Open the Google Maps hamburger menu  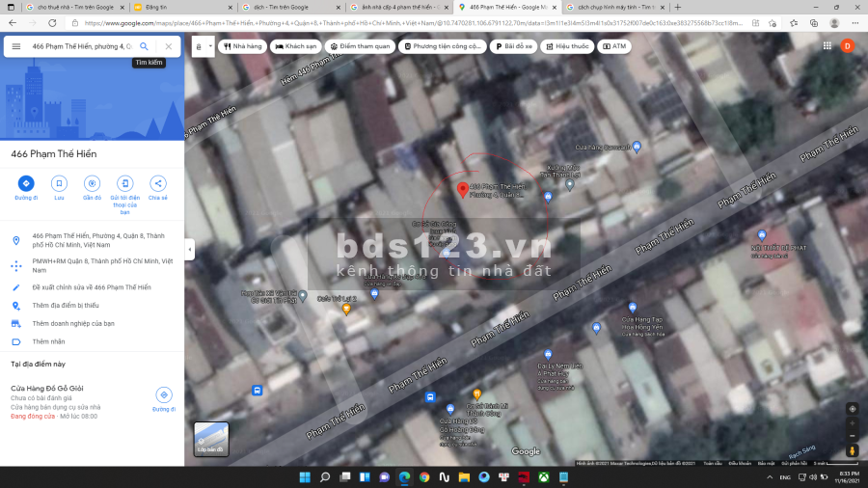pos(16,46)
